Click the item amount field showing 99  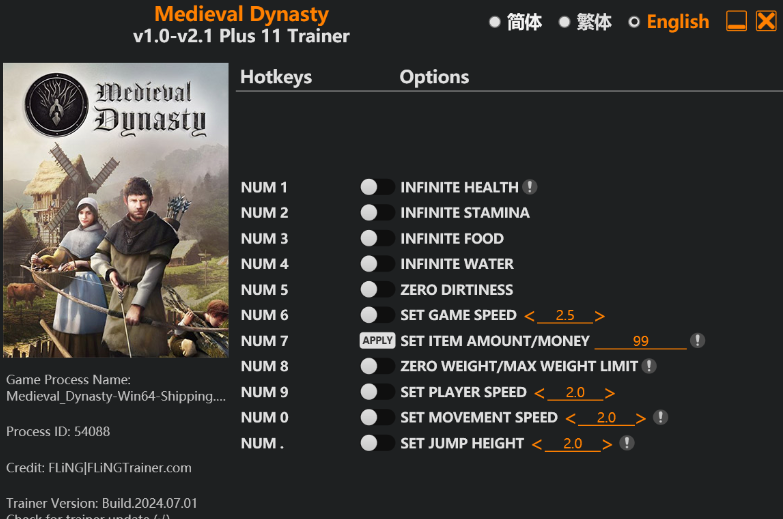tap(640, 341)
